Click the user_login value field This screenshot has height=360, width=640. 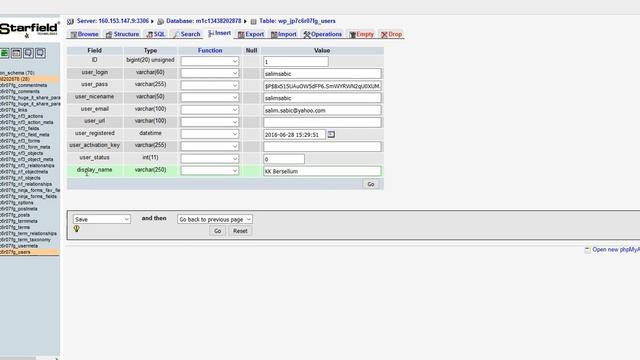(x=322, y=73)
